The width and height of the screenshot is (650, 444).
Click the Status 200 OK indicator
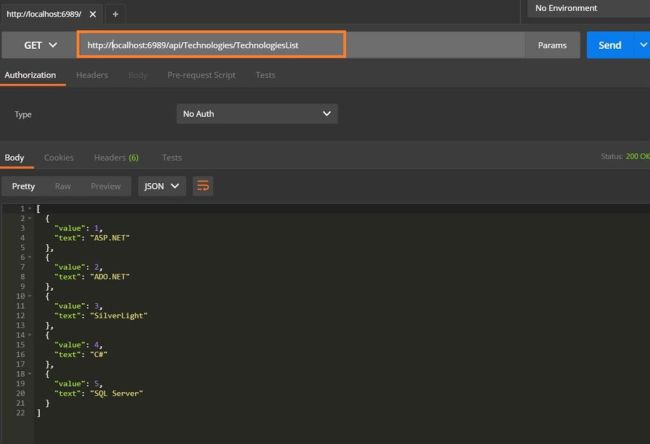(625, 156)
